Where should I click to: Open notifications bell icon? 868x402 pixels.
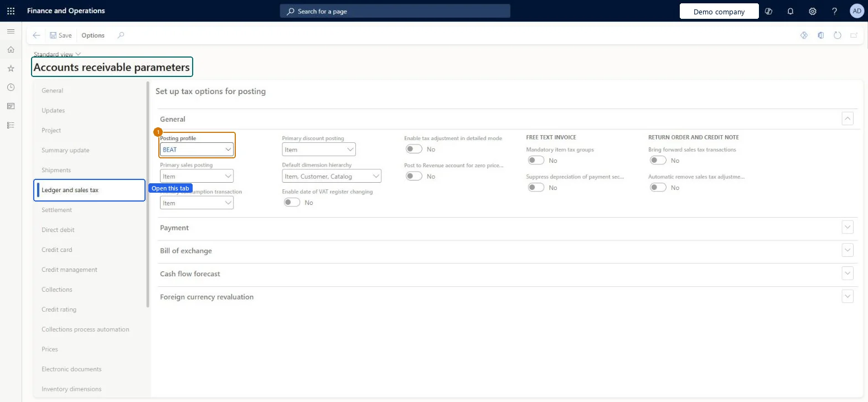[790, 11]
